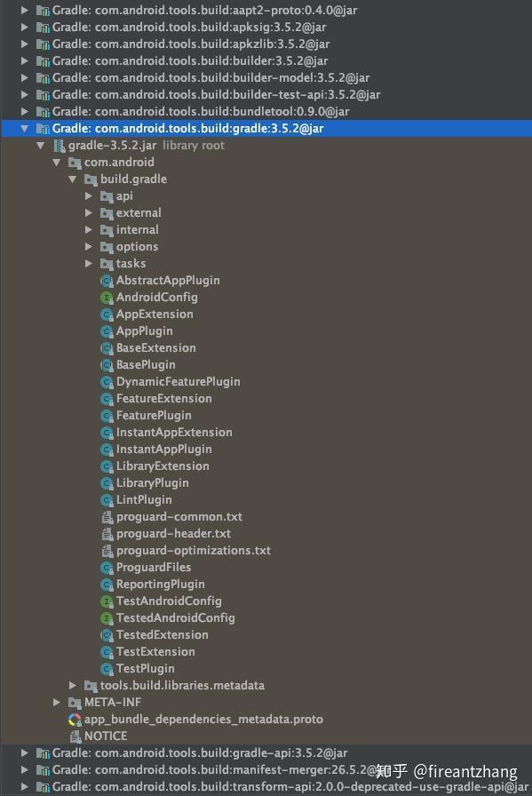Expand the gradle-api:3.5.2@jar library
The height and width of the screenshot is (796, 532).
[24, 753]
